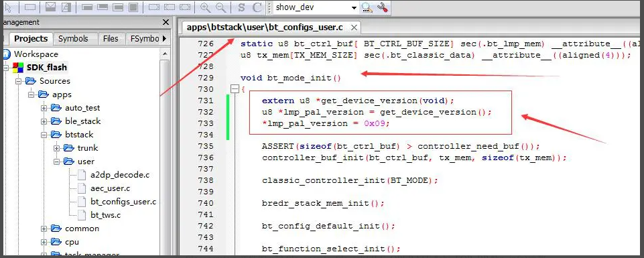The width and height of the screenshot is (644, 258).
Task: Select the For-loop block tool
Action: (118, 7)
